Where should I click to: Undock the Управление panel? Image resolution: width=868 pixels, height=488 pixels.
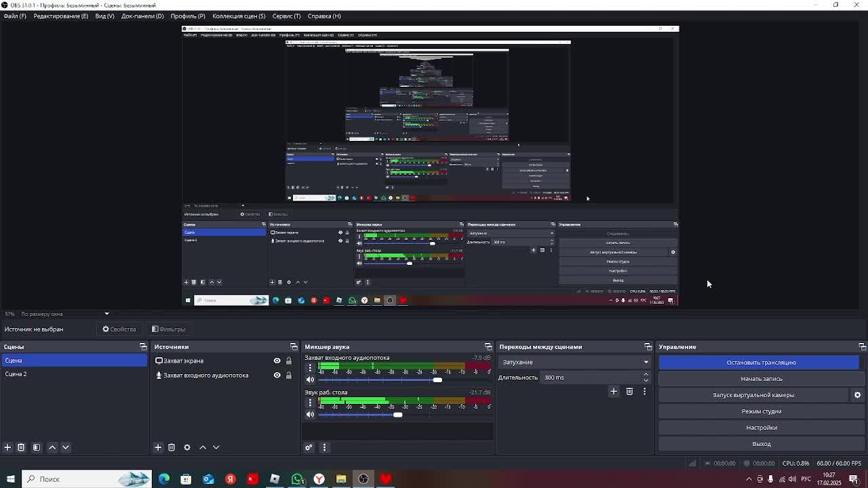pos(862,347)
